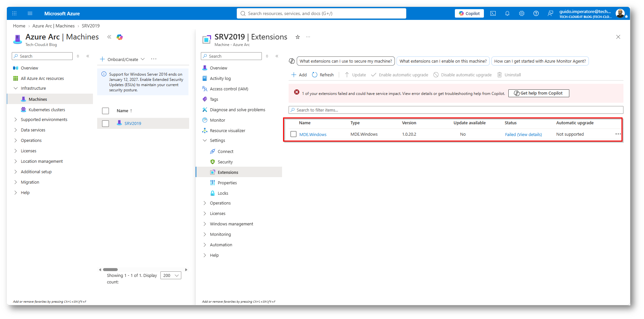Open the Azure apps grid launcher
This screenshot has height=319, width=644.
[14, 13]
